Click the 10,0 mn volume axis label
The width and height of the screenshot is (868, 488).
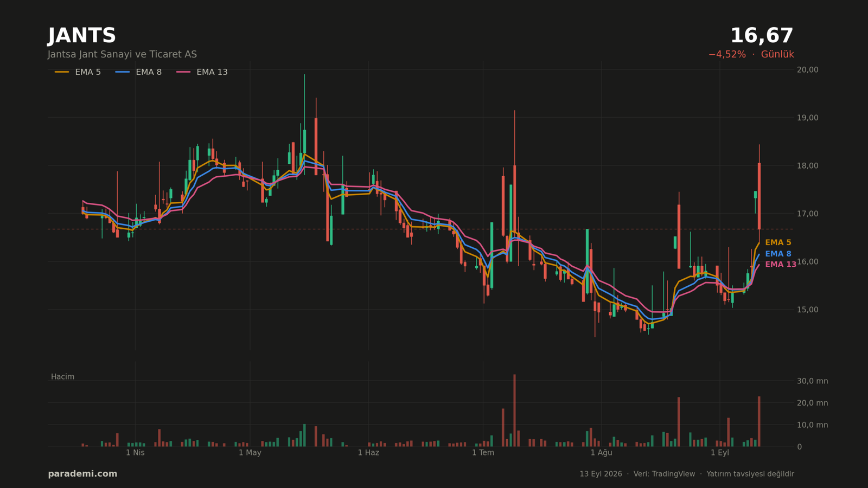pos(813,425)
